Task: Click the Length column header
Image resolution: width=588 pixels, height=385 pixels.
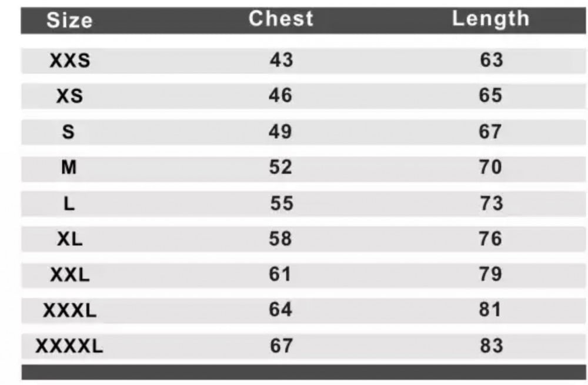Action: (490, 19)
